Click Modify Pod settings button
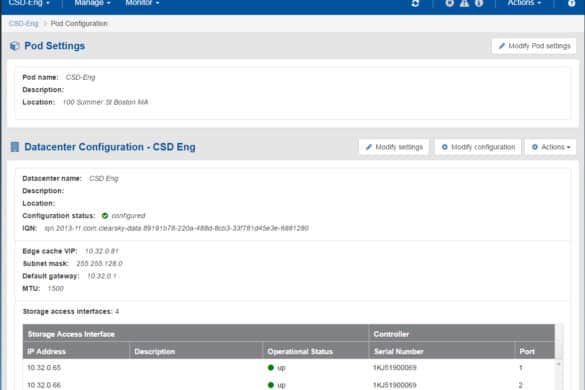 (534, 46)
